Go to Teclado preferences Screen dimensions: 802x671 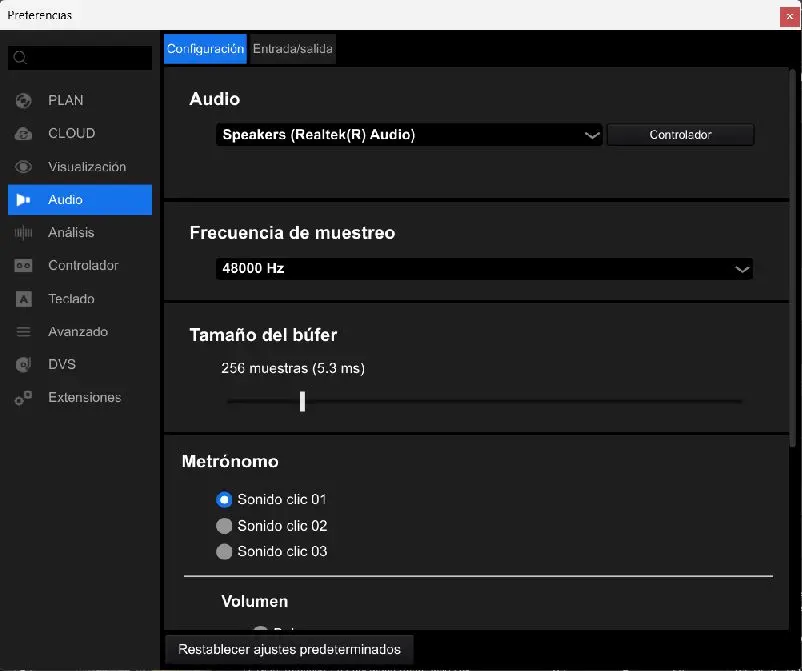pyautogui.click(x=80, y=299)
